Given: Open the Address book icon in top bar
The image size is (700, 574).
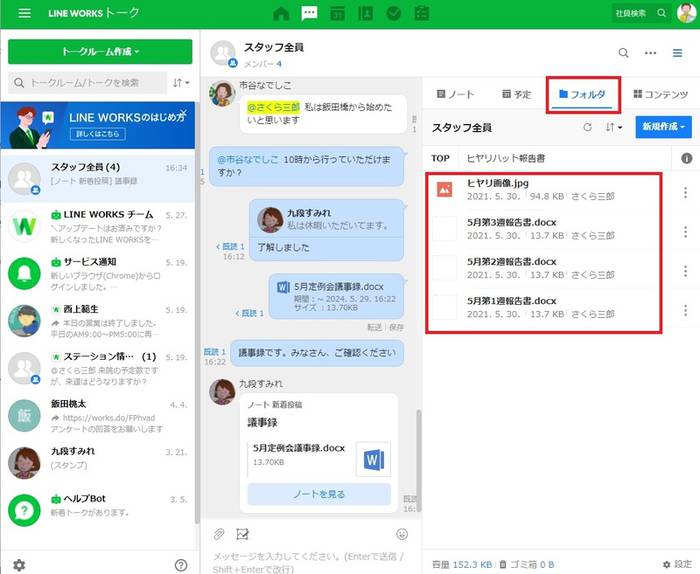Looking at the screenshot, I should coord(365,13).
